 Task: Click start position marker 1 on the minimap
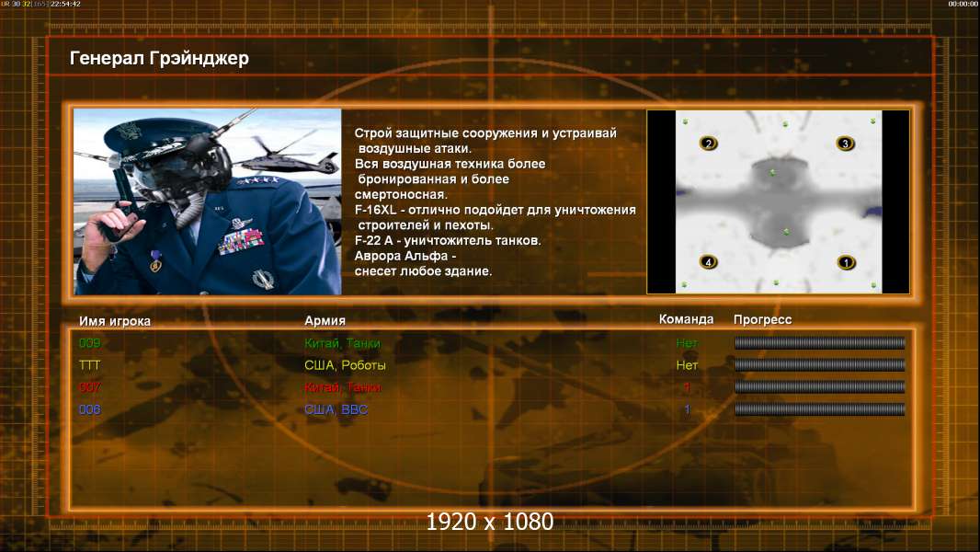[x=847, y=262]
